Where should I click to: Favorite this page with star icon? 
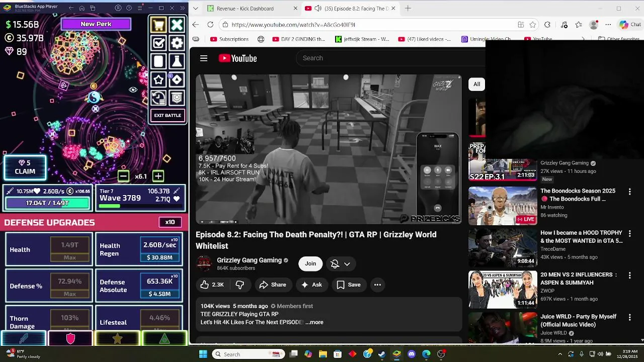click(533, 25)
